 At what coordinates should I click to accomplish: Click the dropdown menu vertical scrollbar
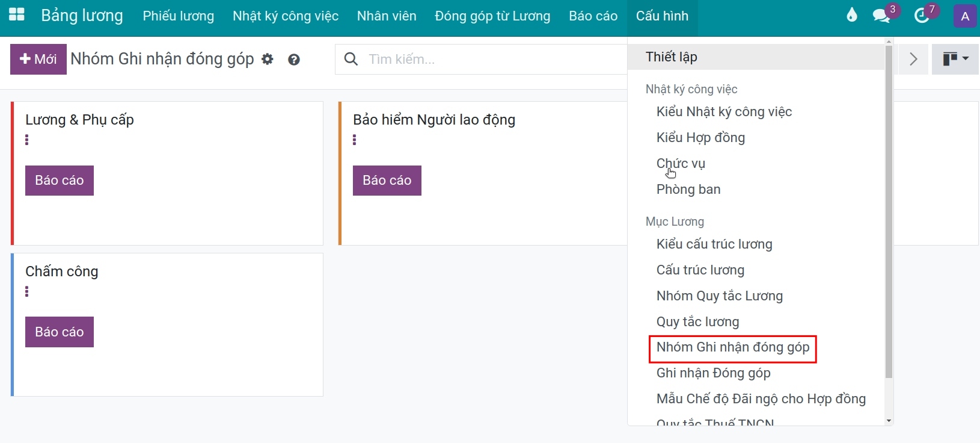click(x=889, y=212)
